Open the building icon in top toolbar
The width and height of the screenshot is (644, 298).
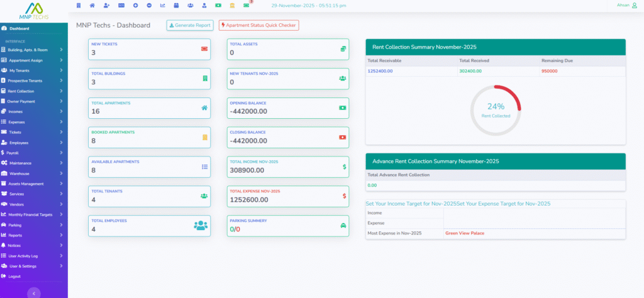coord(79,5)
